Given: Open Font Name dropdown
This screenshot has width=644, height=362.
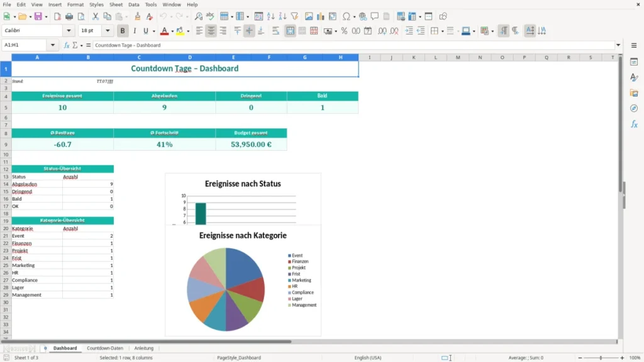Looking at the screenshot, I should (69, 30).
